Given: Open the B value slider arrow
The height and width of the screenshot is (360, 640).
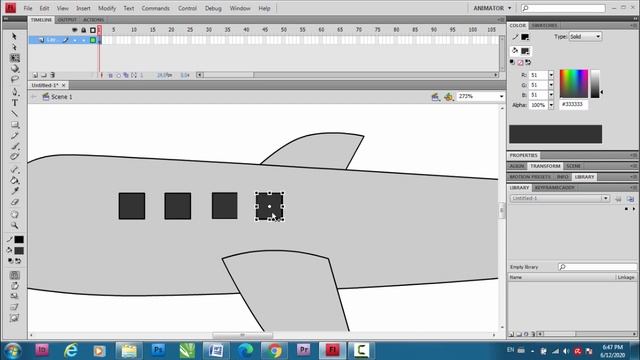Looking at the screenshot, I should tap(551, 95).
